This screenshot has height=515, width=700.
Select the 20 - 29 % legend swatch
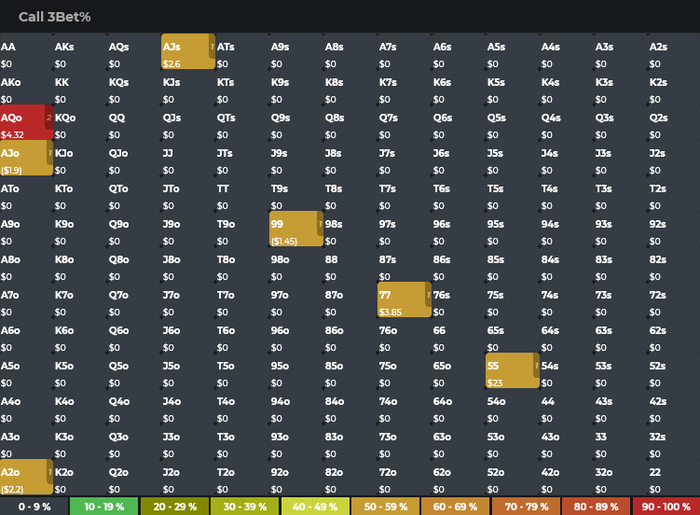point(175,507)
